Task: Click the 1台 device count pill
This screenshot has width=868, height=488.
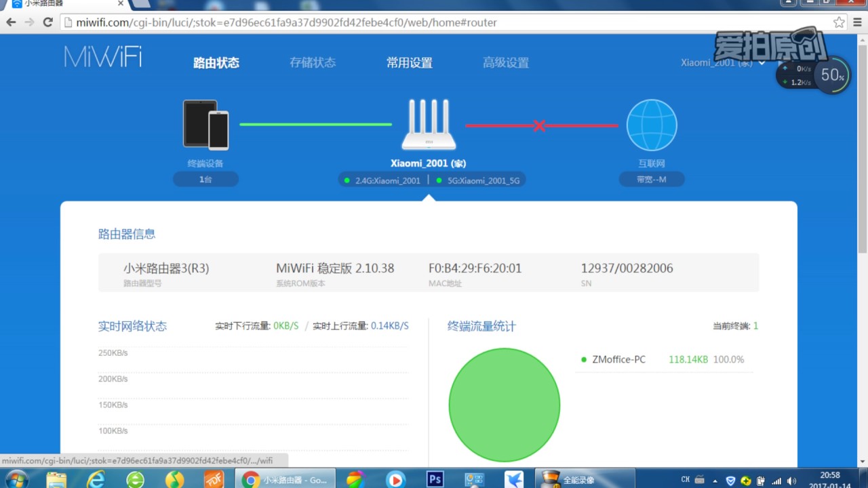Action: [205, 180]
